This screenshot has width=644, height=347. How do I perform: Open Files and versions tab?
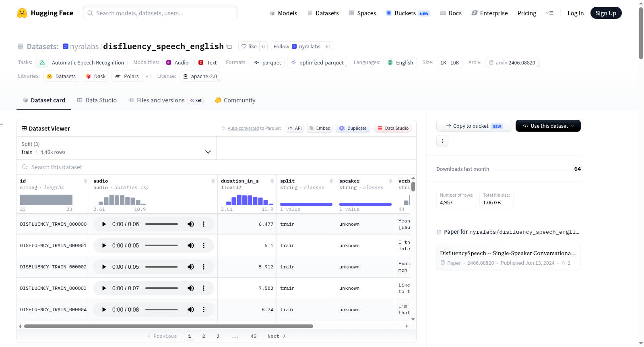pyautogui.click(x=166, y=100)
